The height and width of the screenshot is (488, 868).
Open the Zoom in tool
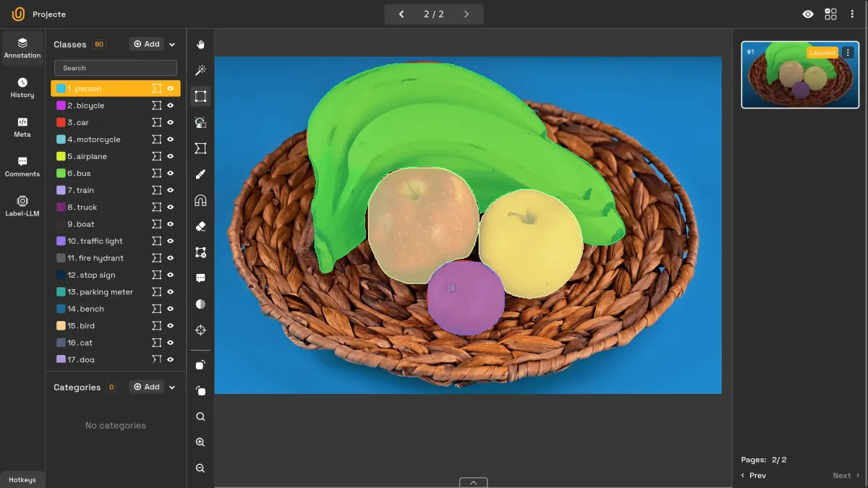(200, 442)
